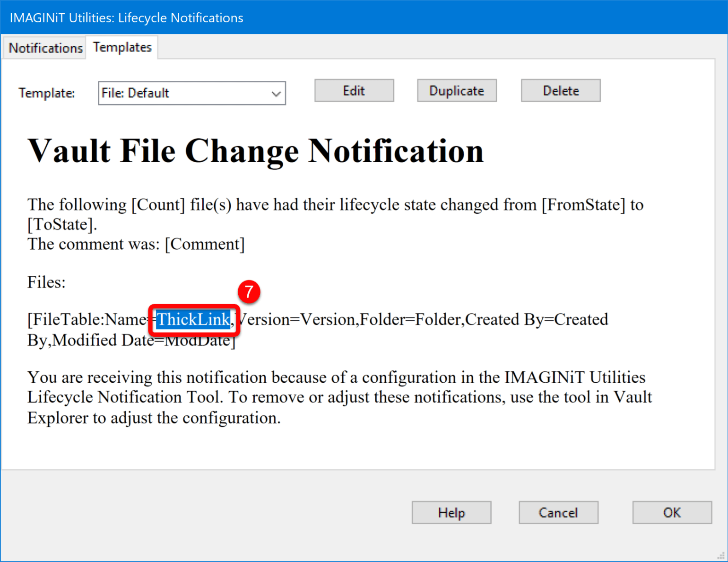The height and width of the screenshot is (562, 728).
Task: Click the dialog resize grip in corner
Action: point(721,556)
